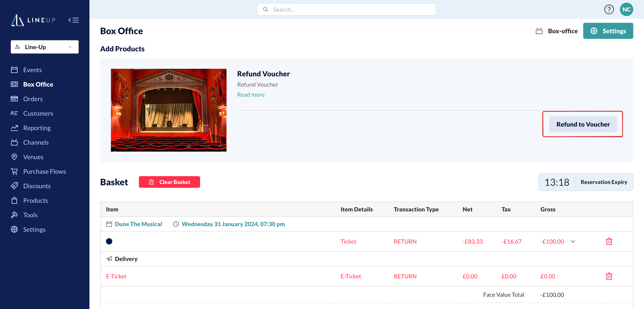Click the Discounts tag icon

tap(14, 186)
